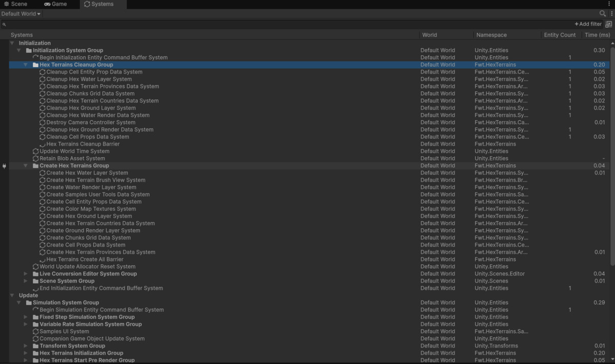Image resolution: width=615 pixels, height=364 pixels.
Task: Open the Systems toolbar three-dot options menu
Action: pyautogui.click(x=611, y=14)
